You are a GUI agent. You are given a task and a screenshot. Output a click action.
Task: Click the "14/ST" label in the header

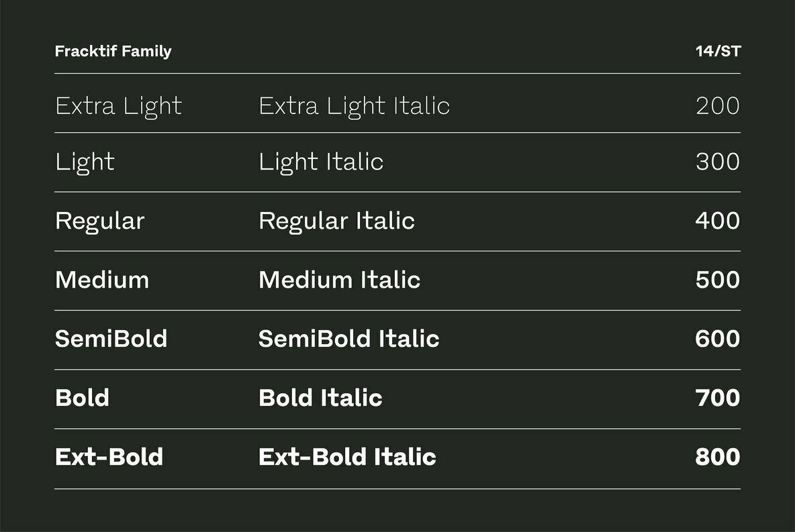pyautogui.click(x=718, y=52)
